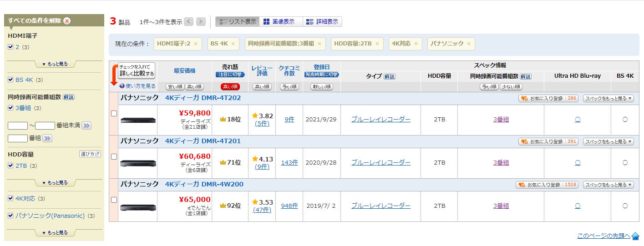Uncheck the BS 4K filter
This screenshot has width=644, height=246.
tap(11, 80)
